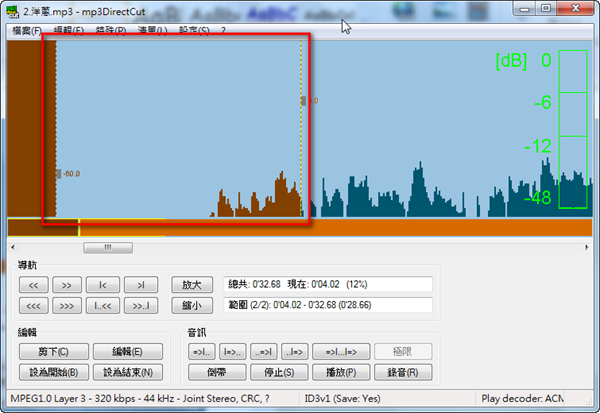Open the 清單(L) list menu

152,30
